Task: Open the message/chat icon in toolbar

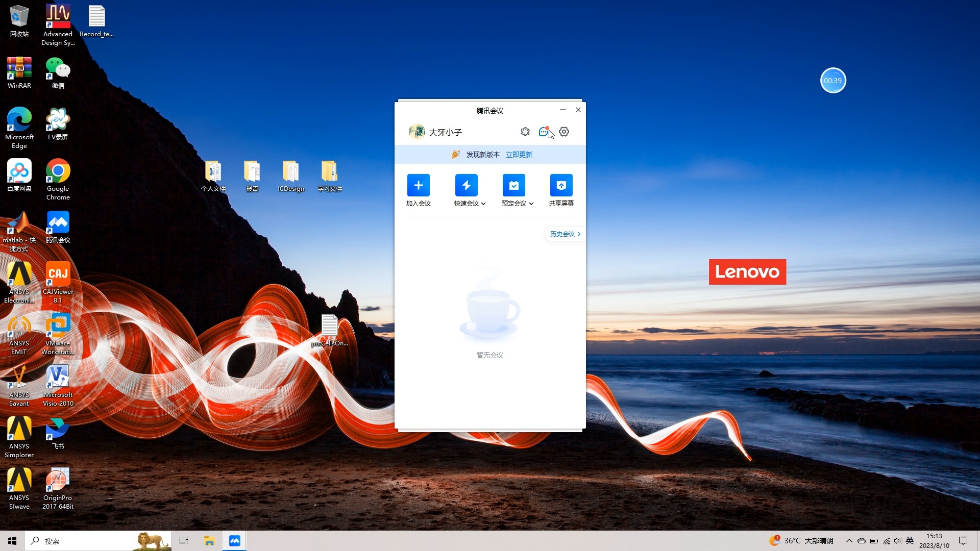Action: point(544,131)
